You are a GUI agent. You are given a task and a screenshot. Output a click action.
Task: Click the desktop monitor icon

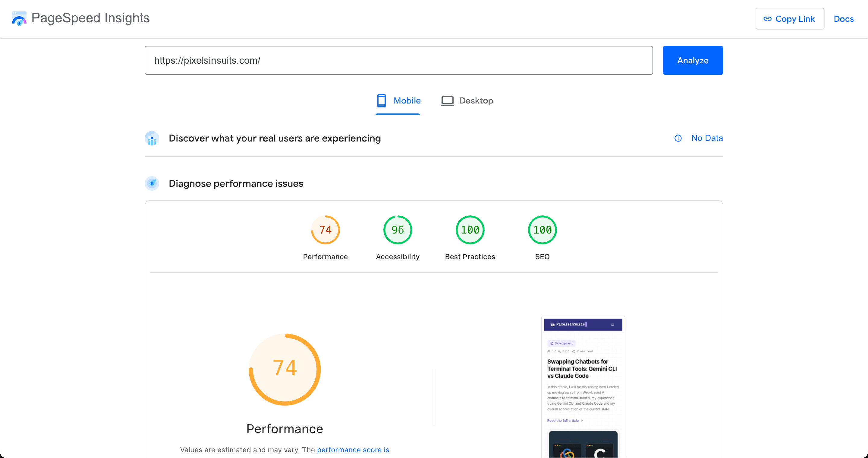[x=447, y=100]
